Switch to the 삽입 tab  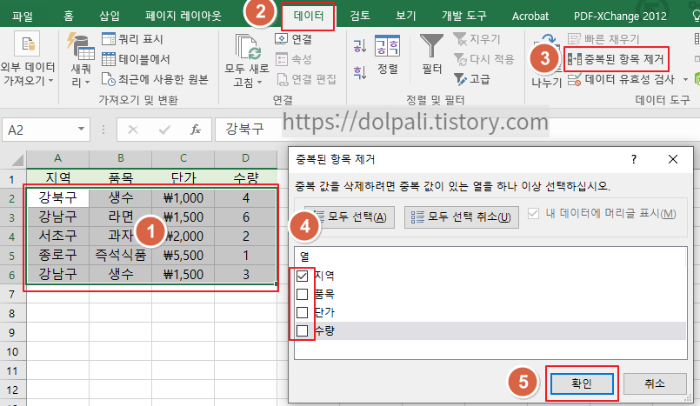(x=109, y=16)
